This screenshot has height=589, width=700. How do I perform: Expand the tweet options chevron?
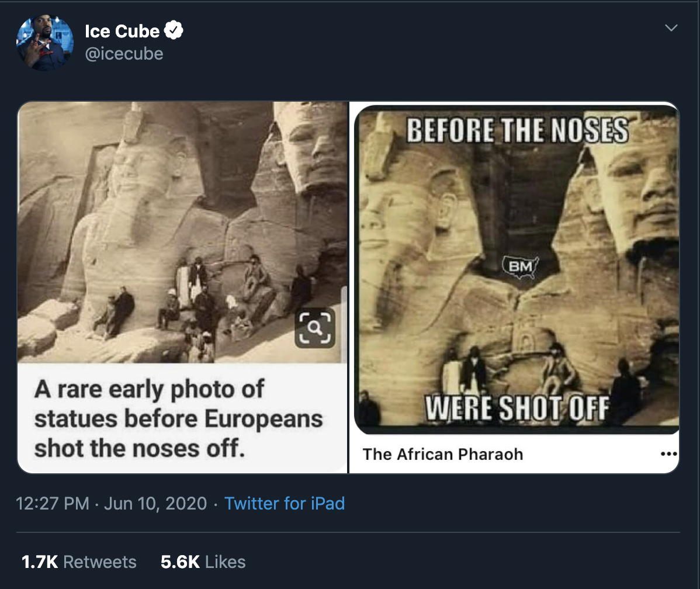(671, 28)
